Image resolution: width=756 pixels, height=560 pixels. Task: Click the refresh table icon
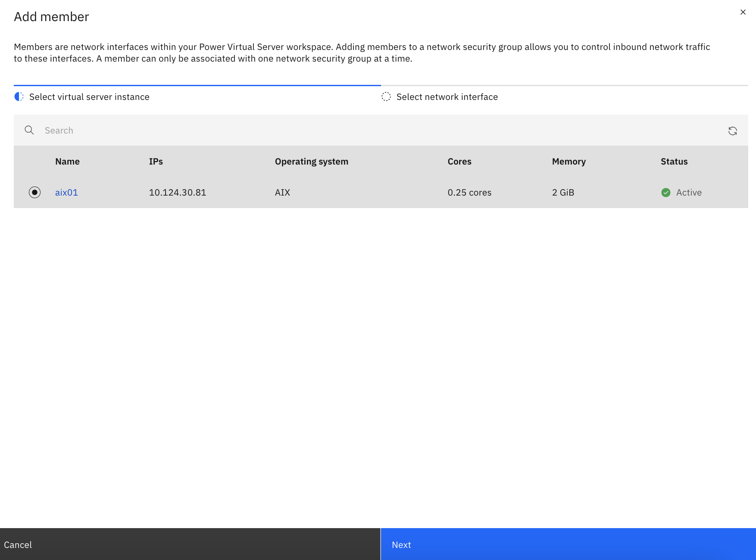pyautogui.click(x=733, y=131)
